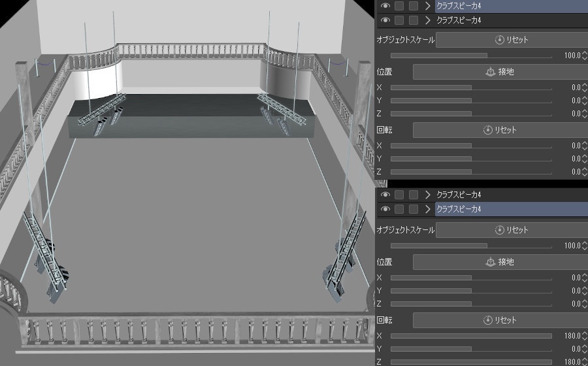Reset object scale in the upper panel
The height and width of the screenshot is (366, 588).
click(512, 40)
